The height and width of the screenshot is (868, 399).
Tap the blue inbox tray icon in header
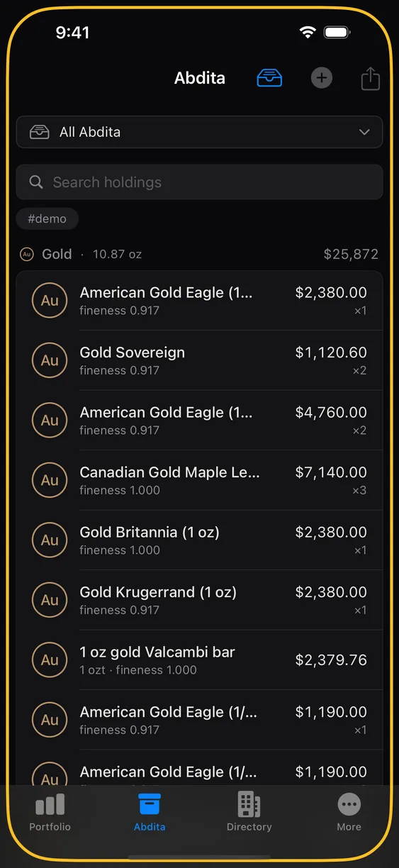pyautogui.click(x=269, y=78)
